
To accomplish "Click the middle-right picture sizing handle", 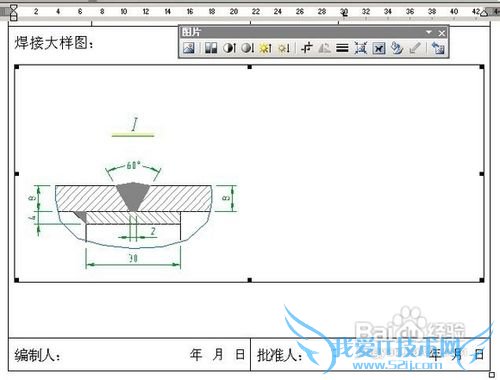I will pos(482,174).
